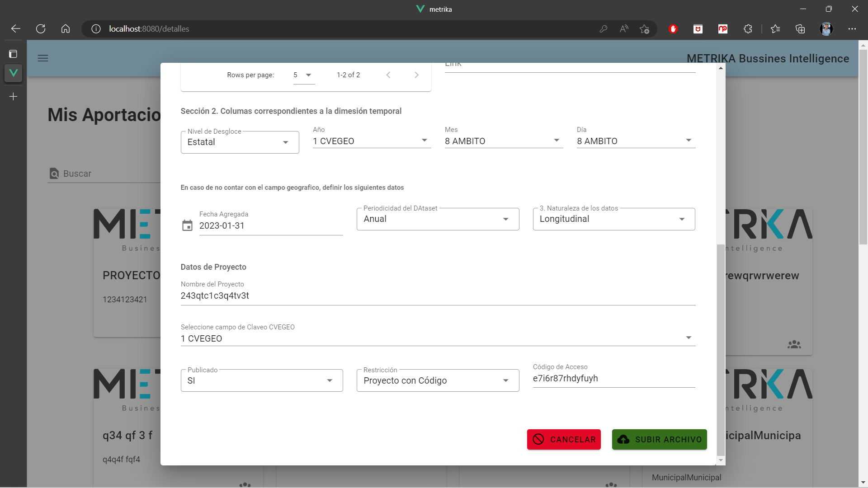Click the plus icon in the left sidebar

[x=13, y=96]
